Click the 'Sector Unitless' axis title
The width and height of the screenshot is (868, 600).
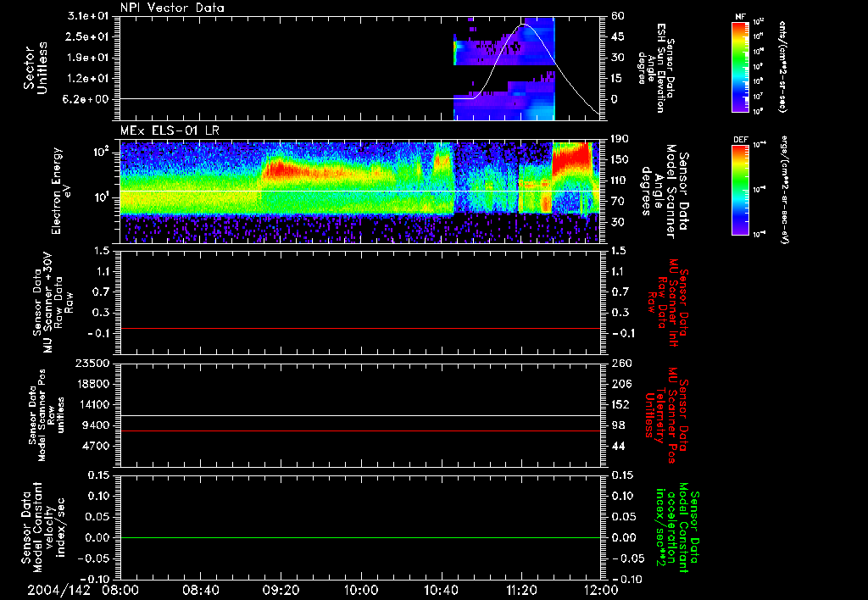(36, 68)
